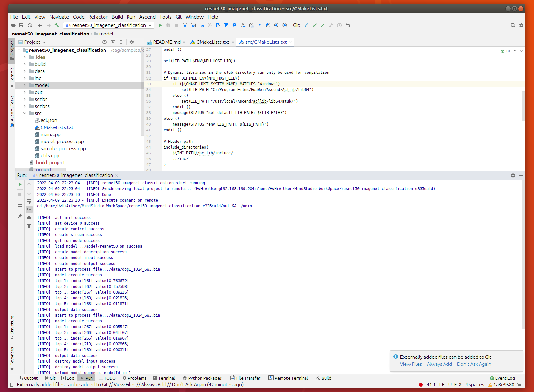Screen dimensions: 534x392
Task: Click the Git Update Project arrow icon
Action: [306, 25]
